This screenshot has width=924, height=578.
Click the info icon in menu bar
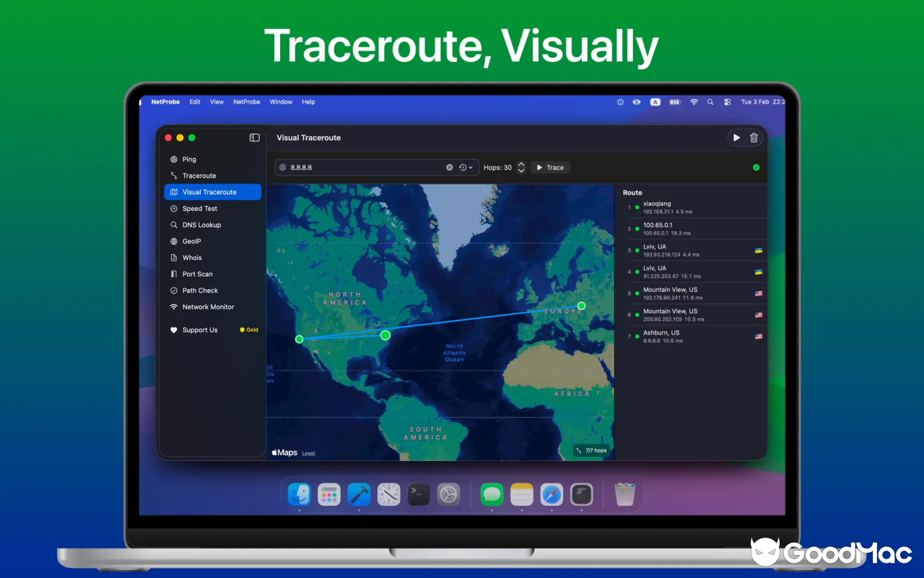620,102
